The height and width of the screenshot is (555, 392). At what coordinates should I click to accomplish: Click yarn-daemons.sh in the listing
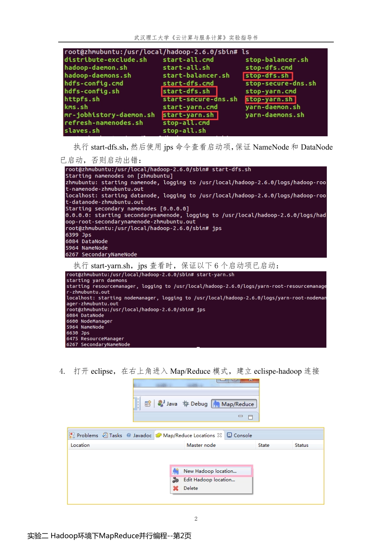[x=275, y=115]
